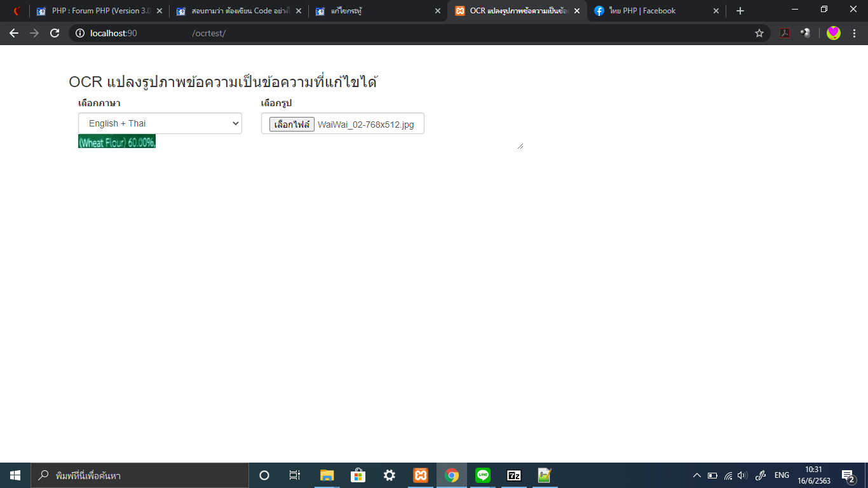The image size is (868, 488).
Task: Click the extension icon beside the PDF icon
Action: [x=806, y=33]
